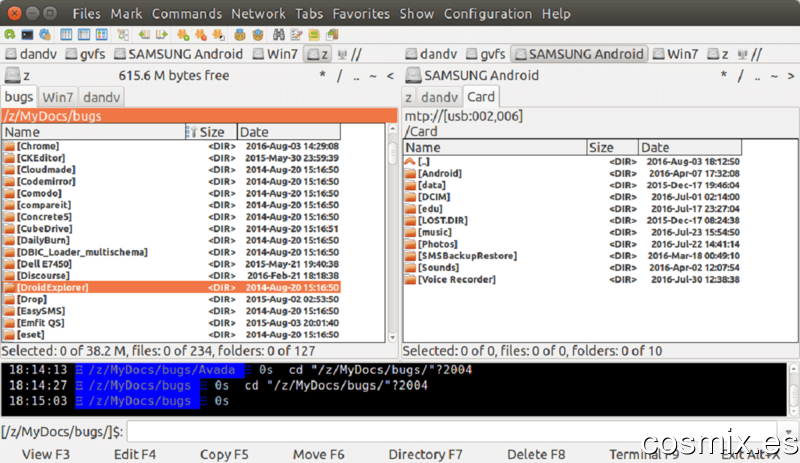The height and width of the screenshot is (463, 800).
Task: Click the Copy F5 button
Action: click(224, 454)
